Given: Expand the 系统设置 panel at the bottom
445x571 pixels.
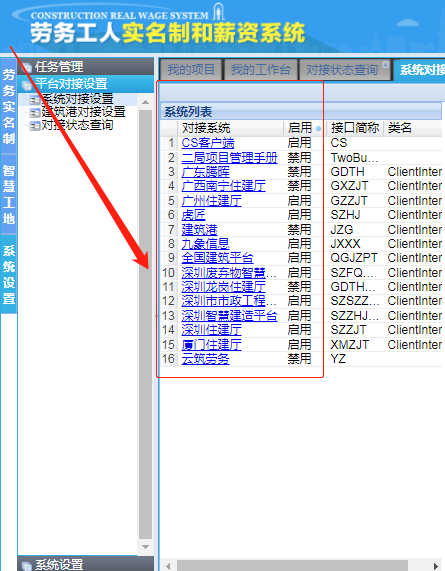Looking at the screenshot, I should [86, 564].
